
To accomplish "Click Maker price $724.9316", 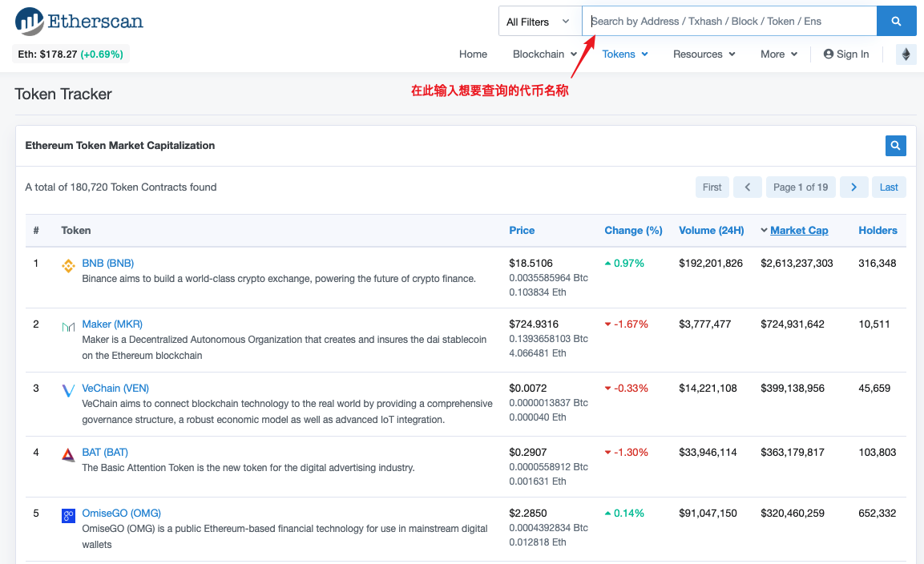I will click(x=534, y=324).
